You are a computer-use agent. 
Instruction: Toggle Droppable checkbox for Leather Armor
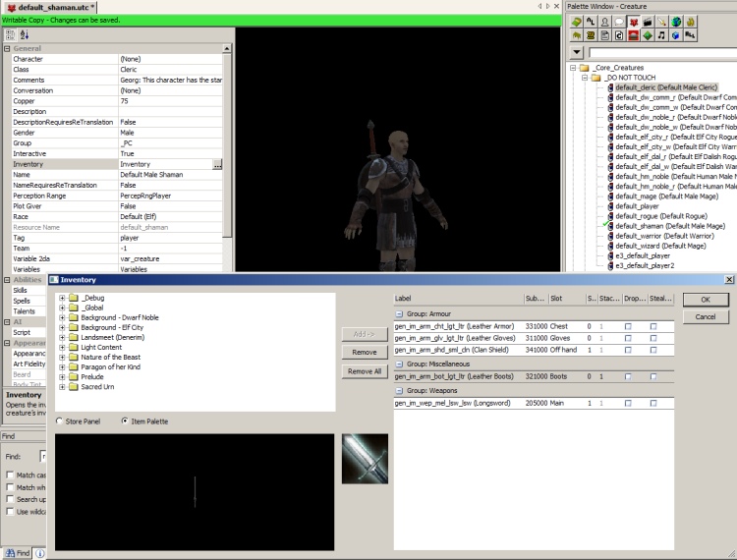(x=628, y=325)
